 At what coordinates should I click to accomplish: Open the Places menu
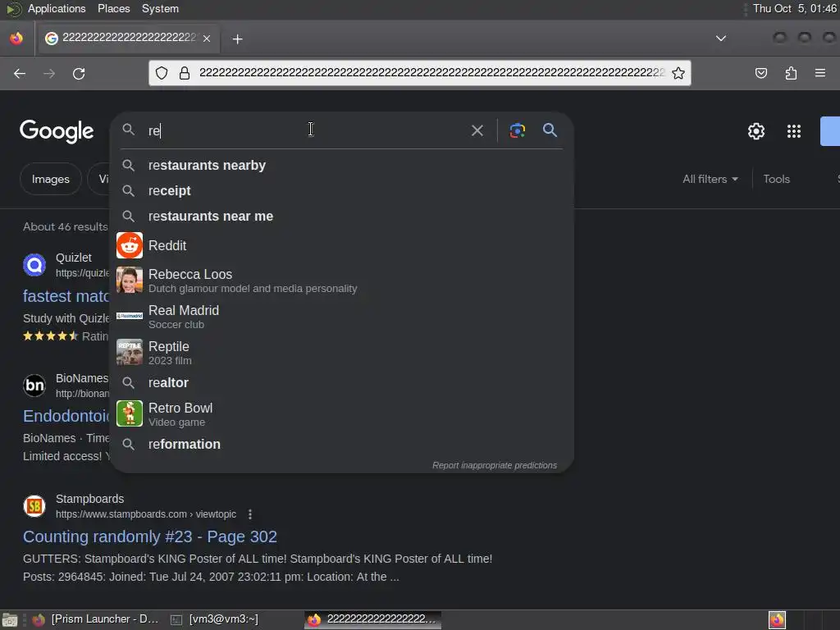click(113, 8)
